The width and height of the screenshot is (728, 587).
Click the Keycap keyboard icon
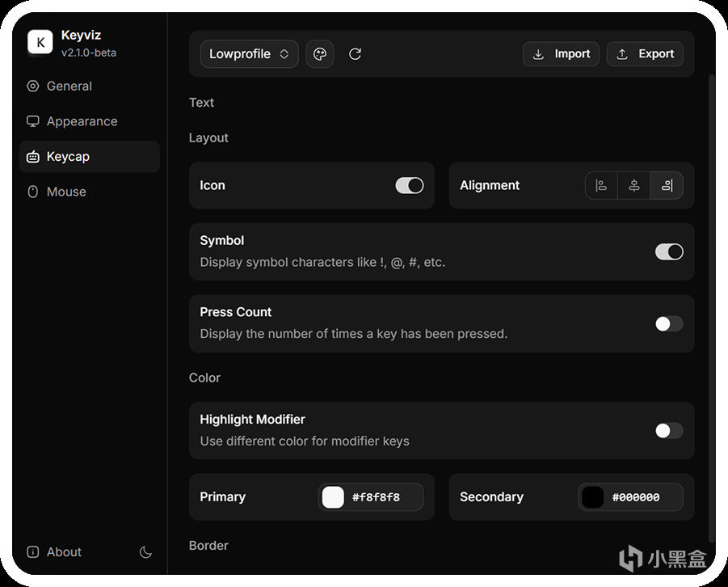32,157
